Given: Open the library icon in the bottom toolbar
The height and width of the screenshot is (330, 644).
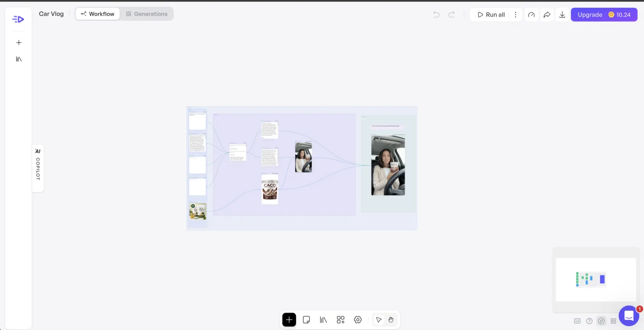Looking at the screenshot, I should pyautogui.click(x=323, y=320).
